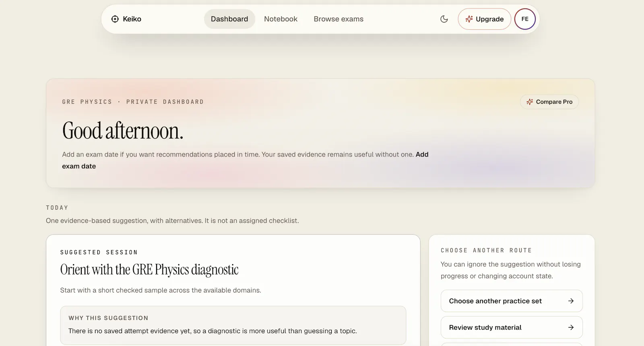
Task: Click the GRE PHYSICS · PRIVATE DASHBOARD label
Action: (133, 102)
